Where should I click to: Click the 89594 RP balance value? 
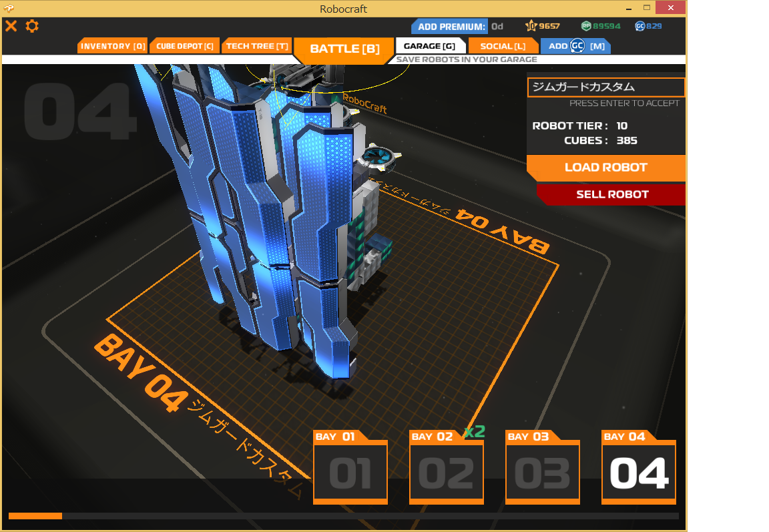(x=606, y=26)
